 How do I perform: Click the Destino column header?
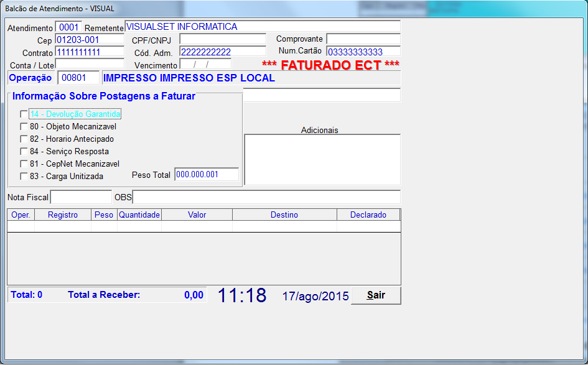point(284,215)
